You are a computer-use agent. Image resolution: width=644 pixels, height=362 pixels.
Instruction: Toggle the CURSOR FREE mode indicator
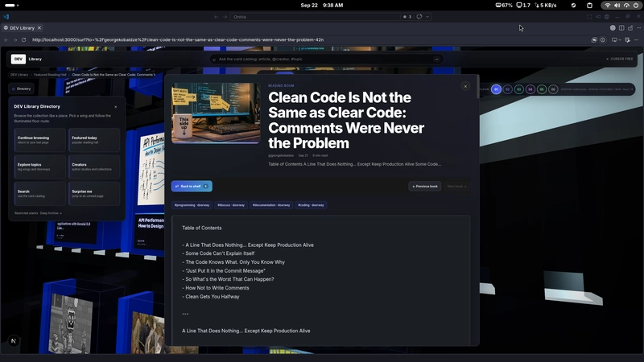[x=620, y=59]
